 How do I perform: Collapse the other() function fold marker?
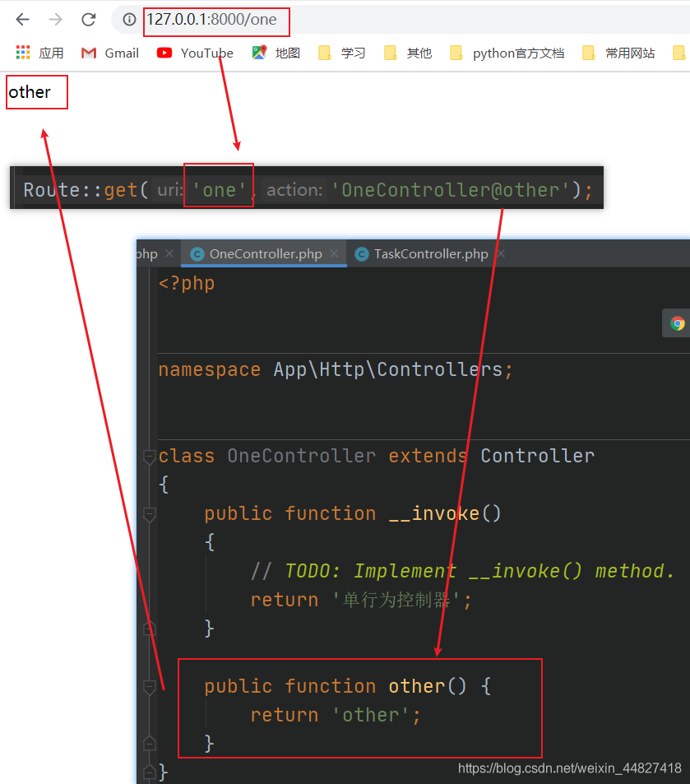click(149, 686)
